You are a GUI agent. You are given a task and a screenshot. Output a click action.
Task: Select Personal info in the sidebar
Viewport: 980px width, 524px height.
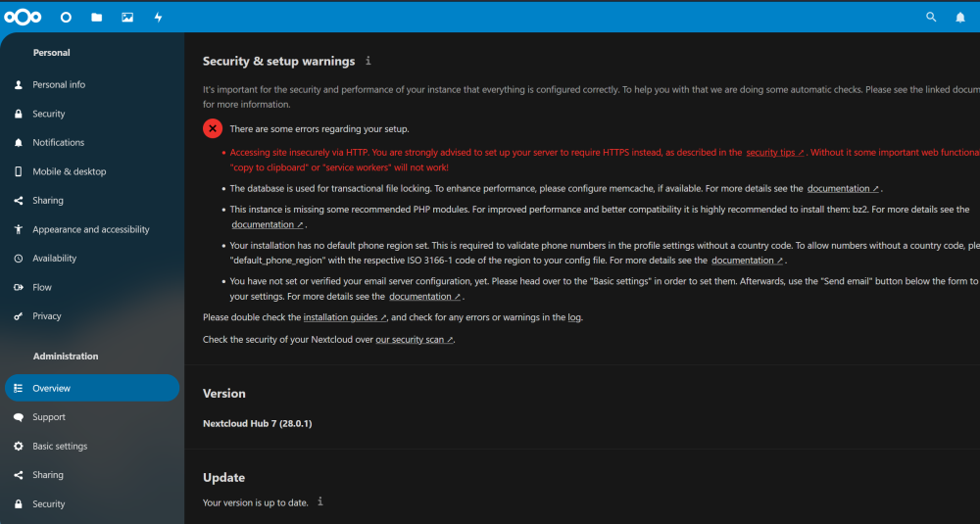click(92, 84)
